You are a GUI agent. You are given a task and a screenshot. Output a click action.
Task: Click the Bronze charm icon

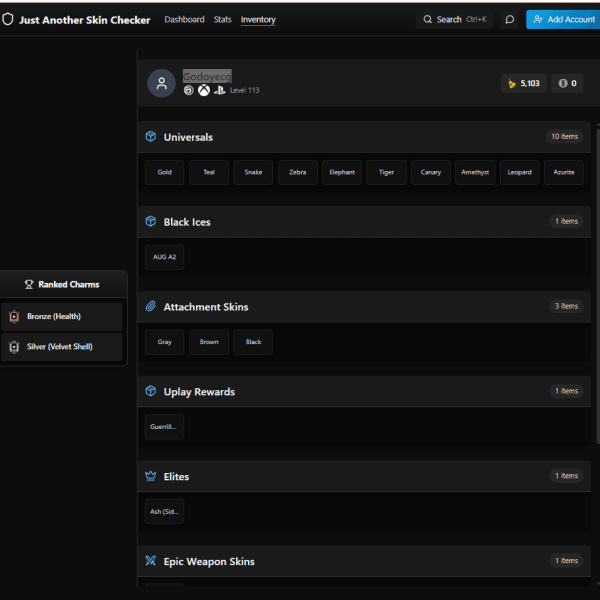(x=14, y=317)
